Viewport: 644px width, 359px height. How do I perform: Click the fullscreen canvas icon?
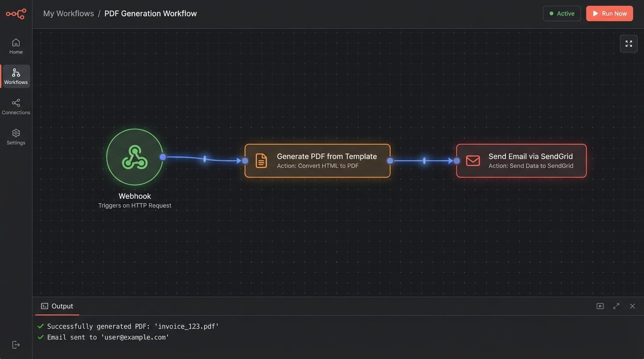pos(629,43)
